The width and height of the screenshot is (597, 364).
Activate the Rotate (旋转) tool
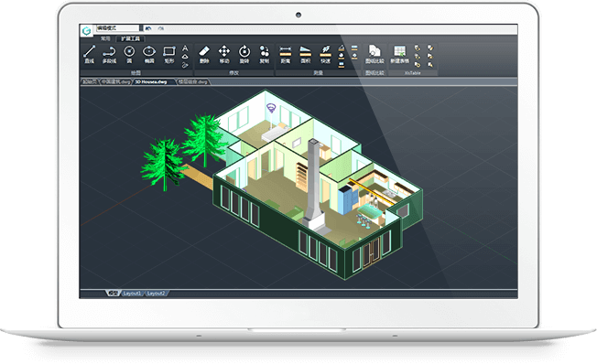coord(244,54)
